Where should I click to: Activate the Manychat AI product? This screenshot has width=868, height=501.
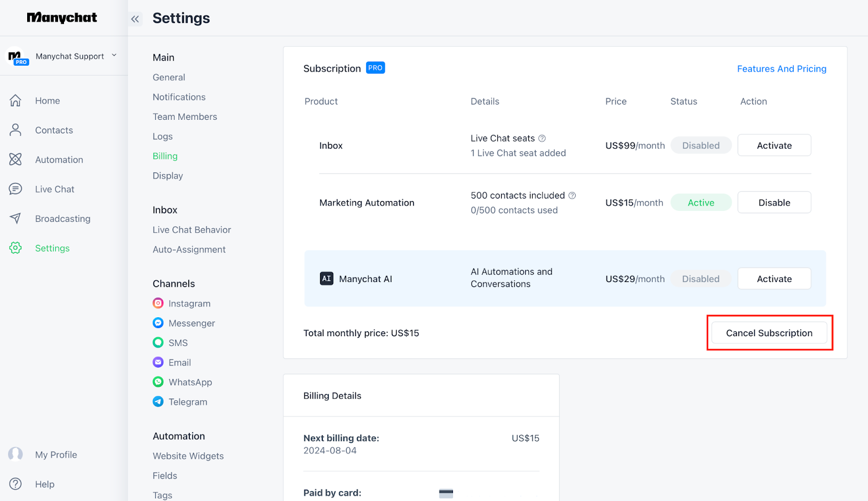coord(774,279)
